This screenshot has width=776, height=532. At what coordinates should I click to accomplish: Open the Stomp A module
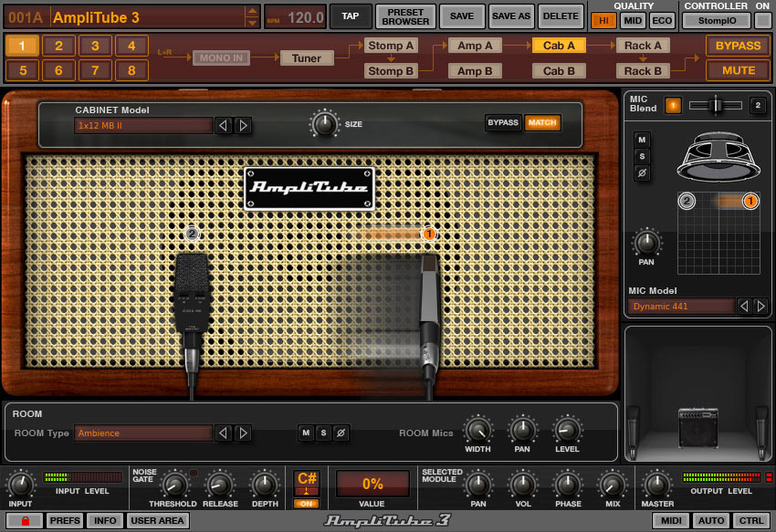[x=391, y=46]
